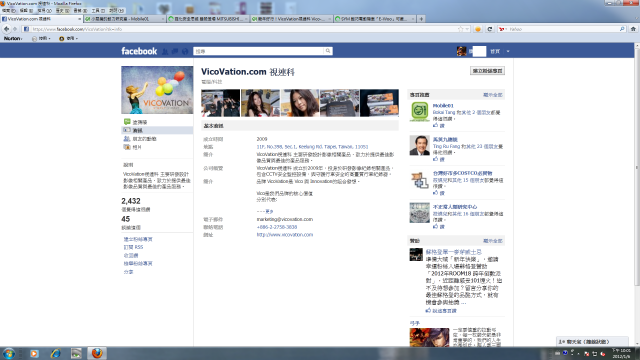Open Internet Explorer from the taskbar
640x360 pixels.
pos(56,353)
